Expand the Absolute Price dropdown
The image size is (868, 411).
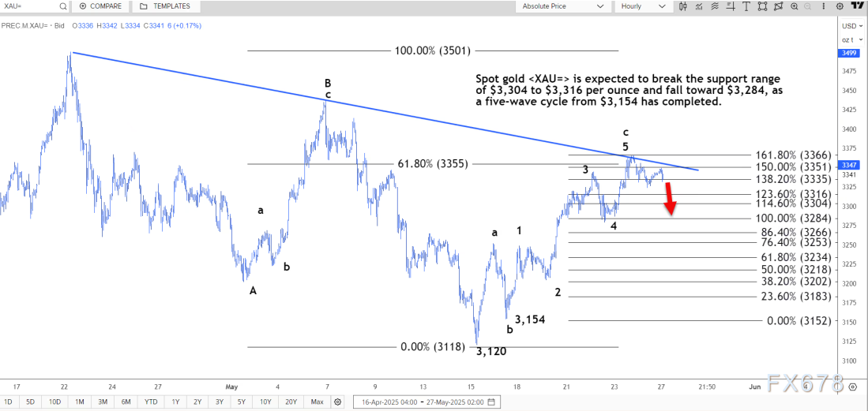tap(564, 6)
